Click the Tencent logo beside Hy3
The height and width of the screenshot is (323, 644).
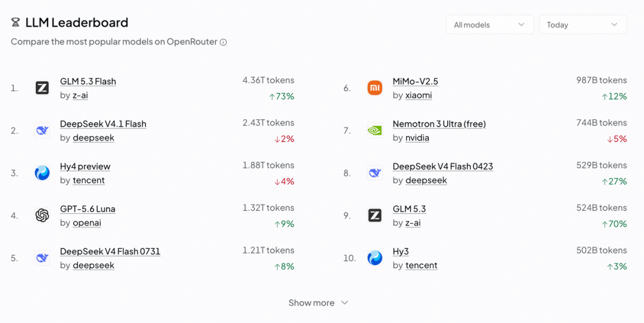point(374,258)
